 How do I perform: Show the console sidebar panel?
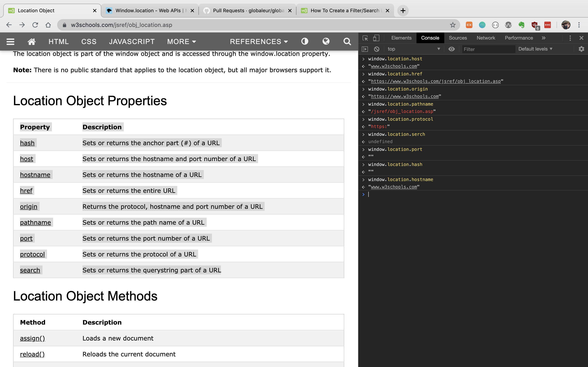pos(365,49)
